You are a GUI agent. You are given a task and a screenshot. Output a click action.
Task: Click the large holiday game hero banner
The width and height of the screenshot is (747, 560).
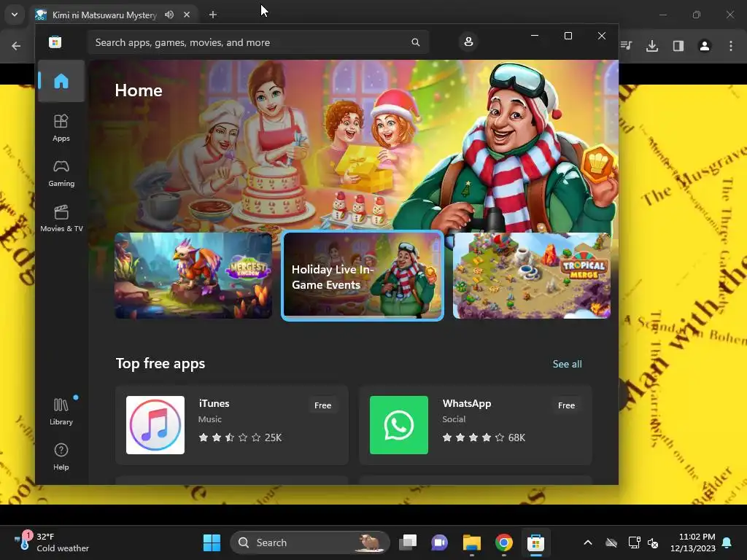click(x=354, y=145)
